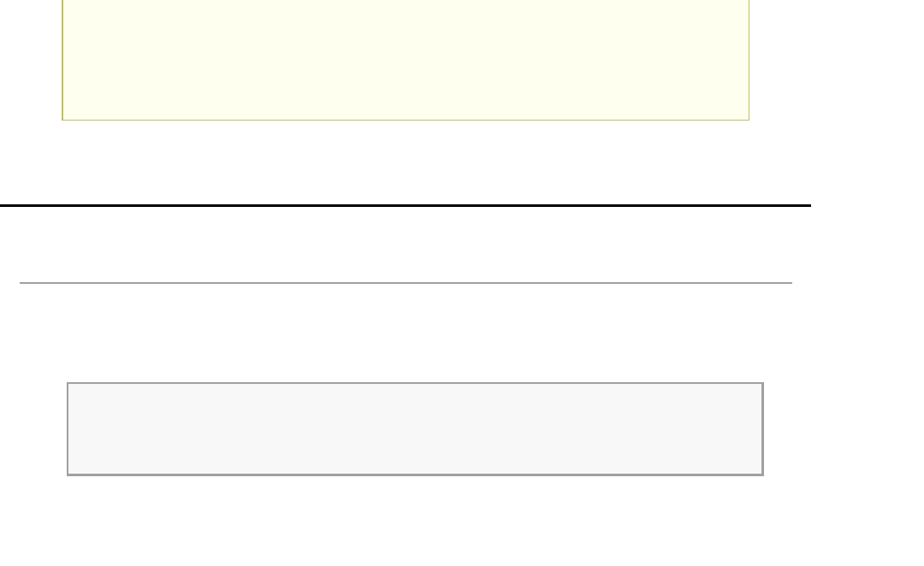
Task: Click the yellow box's bottom-left corner
Action: pos(62,120)
